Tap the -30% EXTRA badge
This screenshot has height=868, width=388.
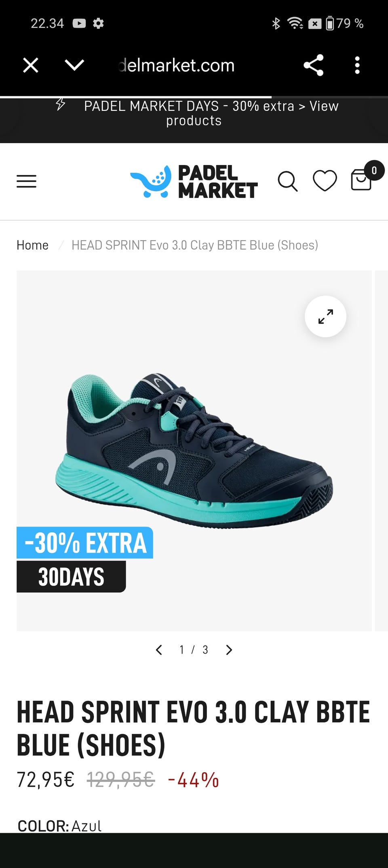85,542
